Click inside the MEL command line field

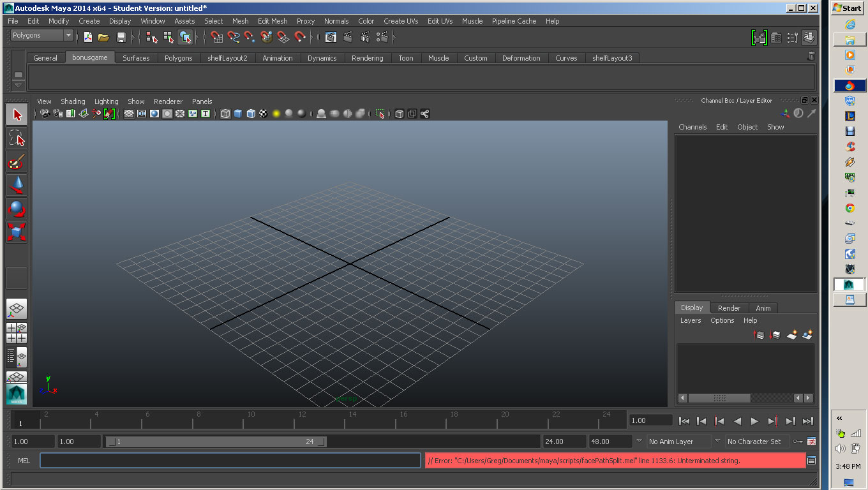pyautogui.click(x=230, y=460)
